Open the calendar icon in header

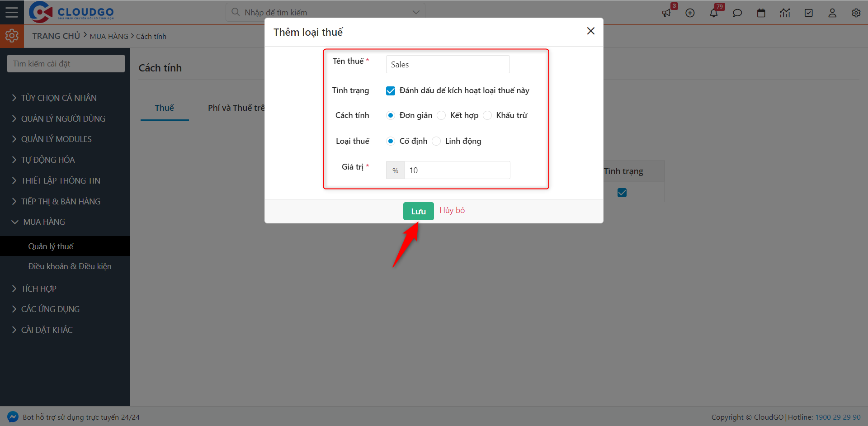761,13
